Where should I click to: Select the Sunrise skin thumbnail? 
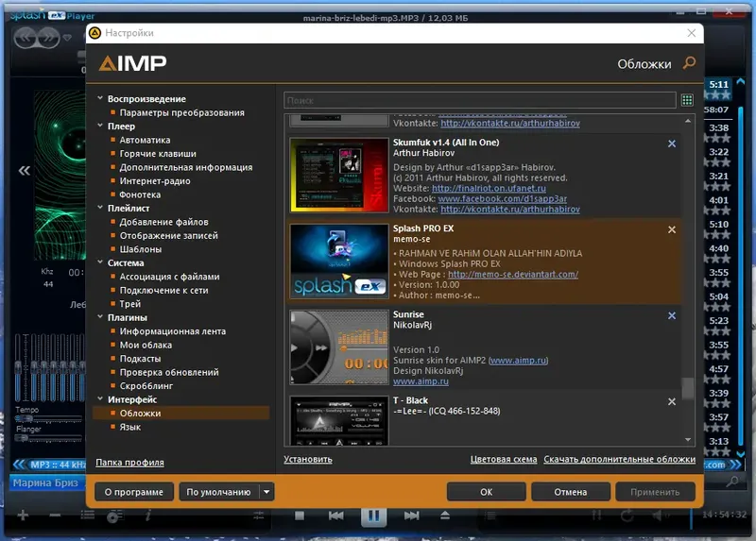click(339, 347)
